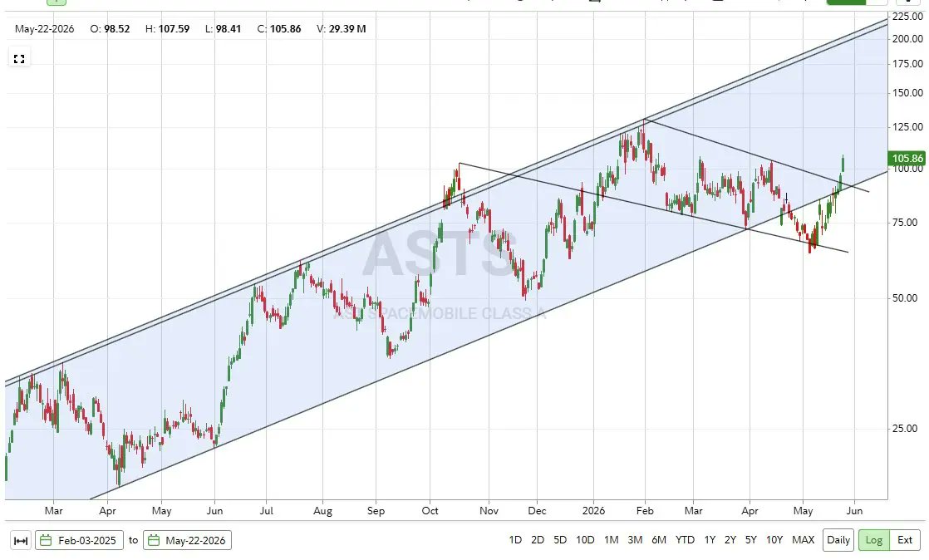Select the 10D time range
The image size is (929, 560).
pyautogui.click(x=585, y=540)
